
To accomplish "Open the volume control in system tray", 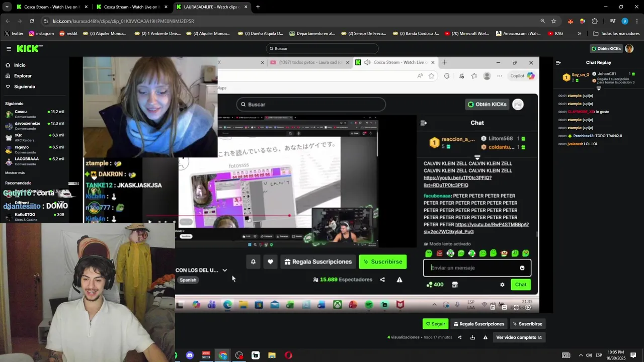I will click(589, 355).
